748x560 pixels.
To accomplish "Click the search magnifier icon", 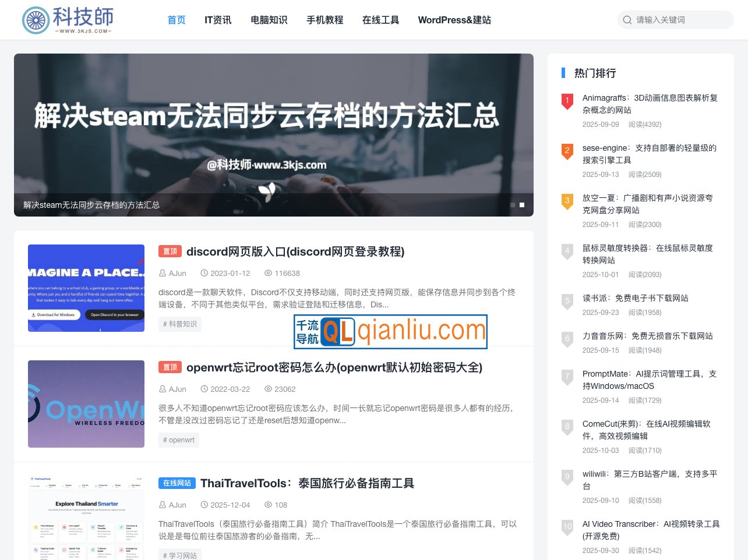I will pyautogui.click(x=627, y=19).
